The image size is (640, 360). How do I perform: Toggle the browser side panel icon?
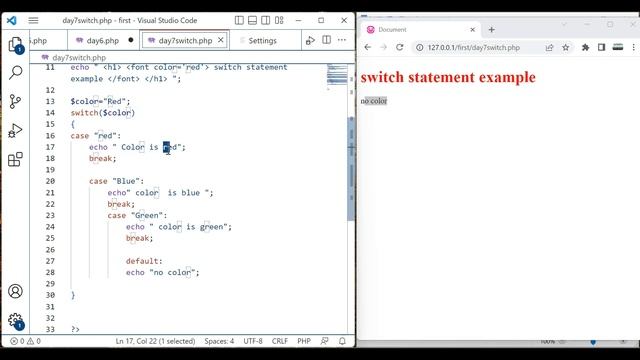601,47
